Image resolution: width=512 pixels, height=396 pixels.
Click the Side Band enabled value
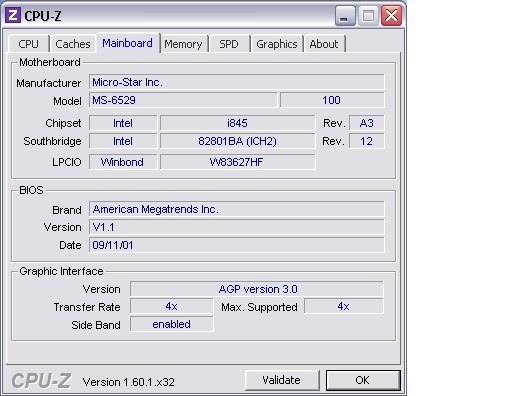click(172, 324)
